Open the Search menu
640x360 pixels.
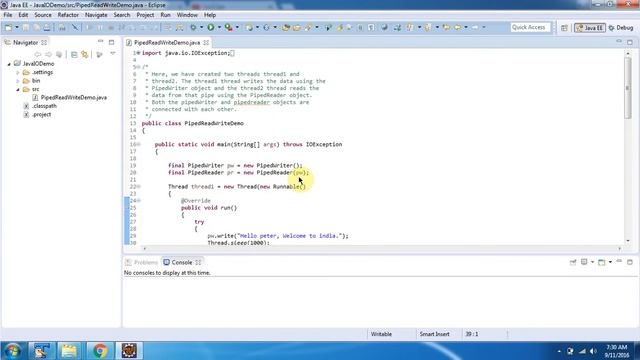coord(122,15)
